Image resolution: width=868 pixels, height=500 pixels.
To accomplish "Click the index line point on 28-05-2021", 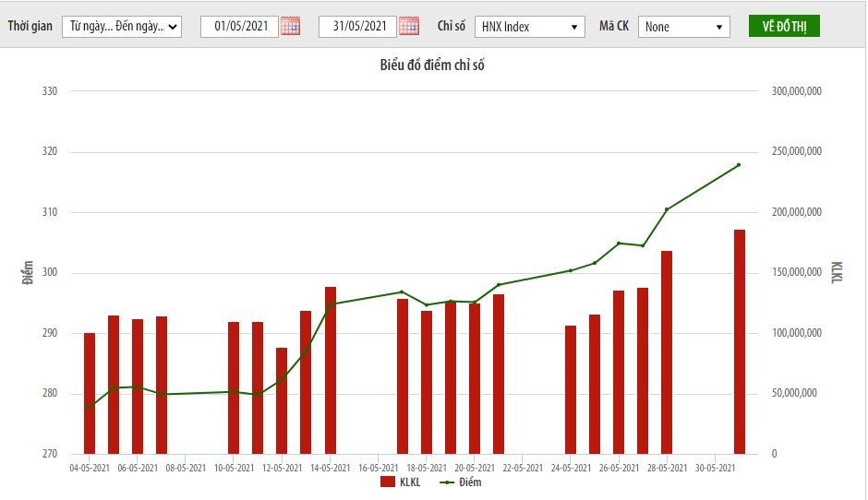I will pos(667,209).
